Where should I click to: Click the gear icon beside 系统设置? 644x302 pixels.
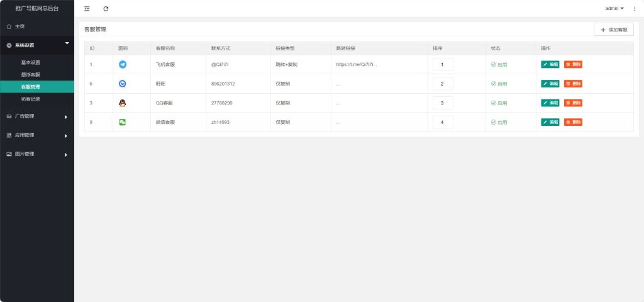9,45
